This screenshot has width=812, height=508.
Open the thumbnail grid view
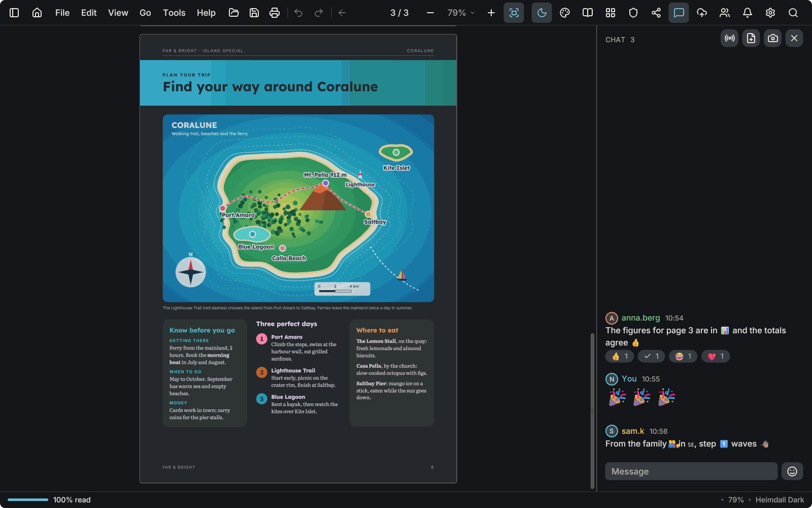611,13
